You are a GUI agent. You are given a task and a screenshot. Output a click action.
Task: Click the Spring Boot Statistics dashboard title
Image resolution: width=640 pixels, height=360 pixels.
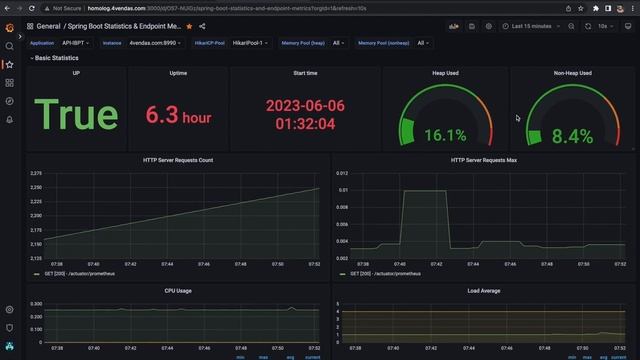click(124, 26)
